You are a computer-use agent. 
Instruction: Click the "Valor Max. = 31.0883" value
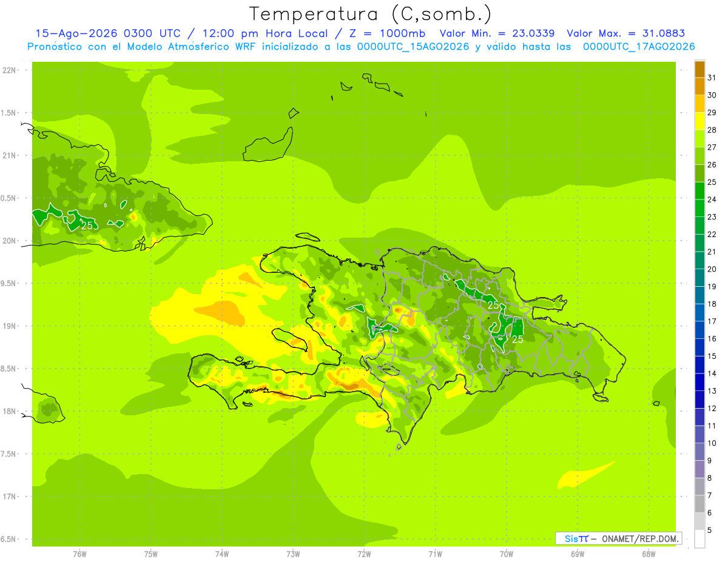(x=625, y=33)
